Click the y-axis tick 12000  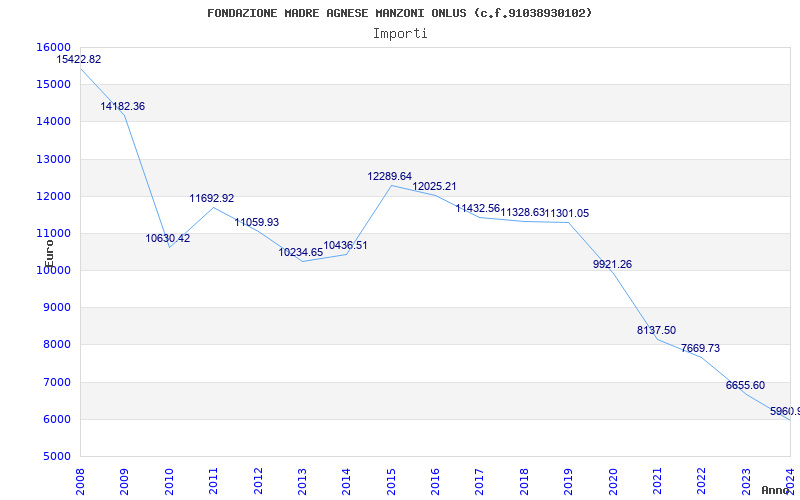tap(53, 196)
